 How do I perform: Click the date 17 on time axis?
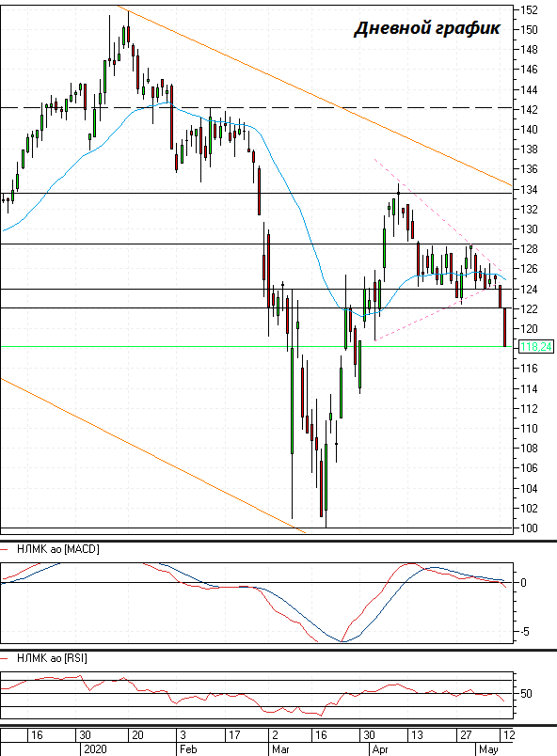tap(234, 735)
